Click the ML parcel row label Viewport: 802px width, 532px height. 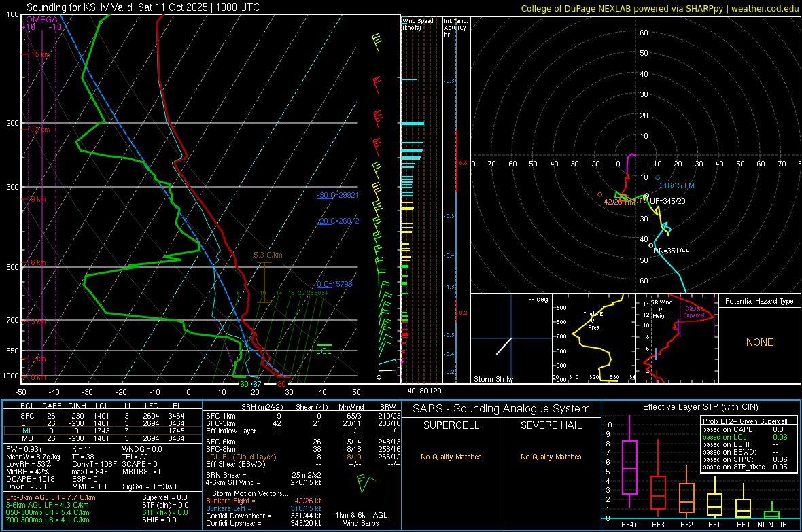pos(27,431)
